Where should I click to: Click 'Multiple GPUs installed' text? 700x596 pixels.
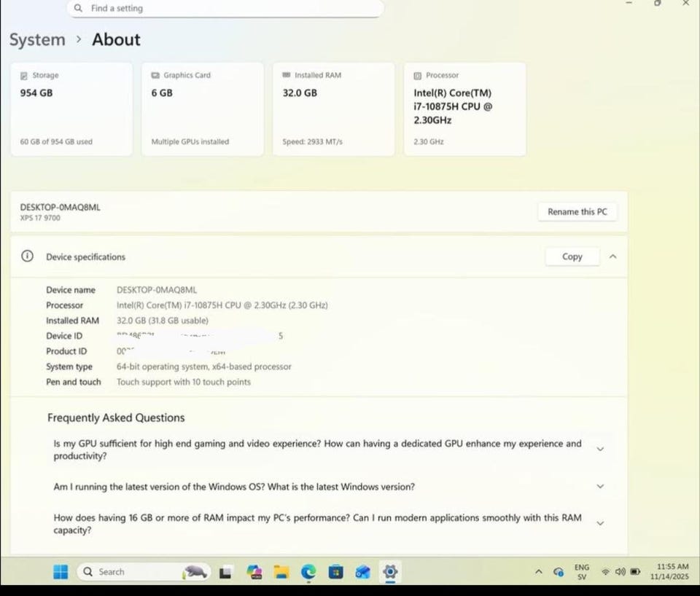coord(190,141)
